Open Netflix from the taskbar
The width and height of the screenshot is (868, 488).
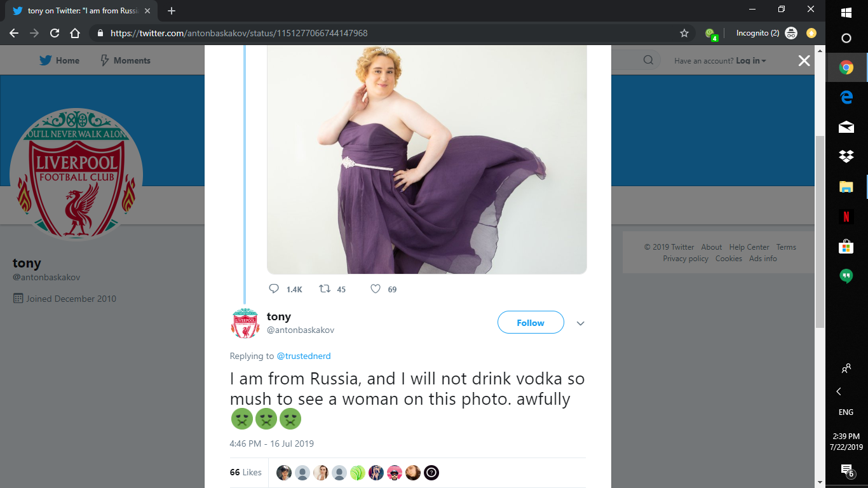tap(846, 217)
